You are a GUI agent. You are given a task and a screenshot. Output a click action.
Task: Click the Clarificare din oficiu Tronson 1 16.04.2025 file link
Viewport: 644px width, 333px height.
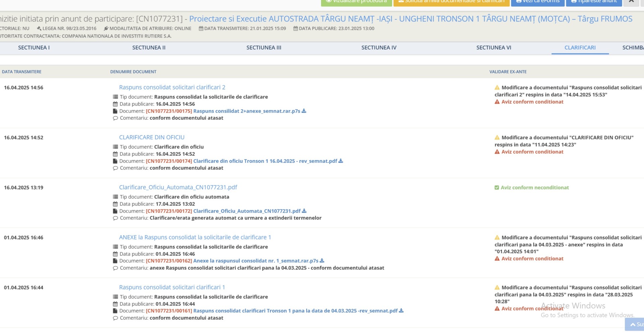click(265, 161)
